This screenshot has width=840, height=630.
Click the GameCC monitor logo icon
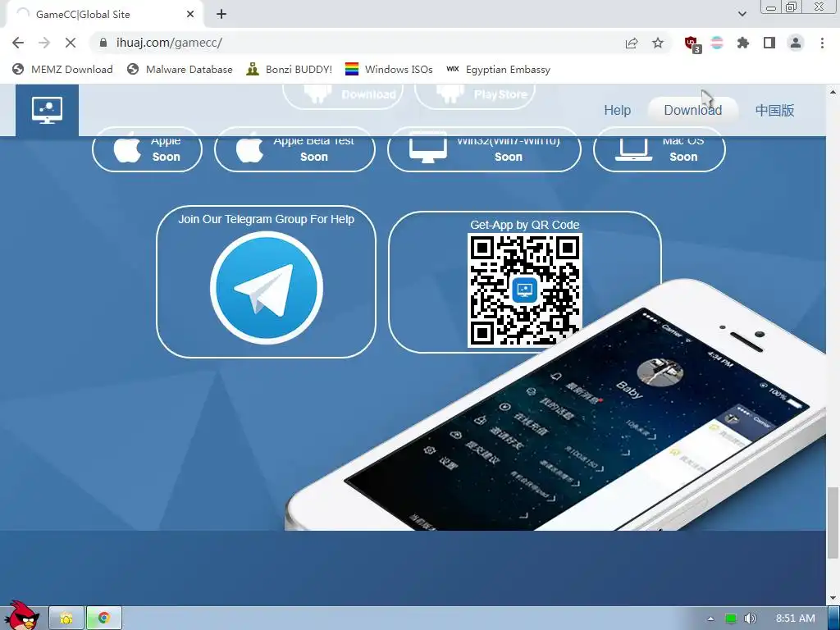point(47,110)
